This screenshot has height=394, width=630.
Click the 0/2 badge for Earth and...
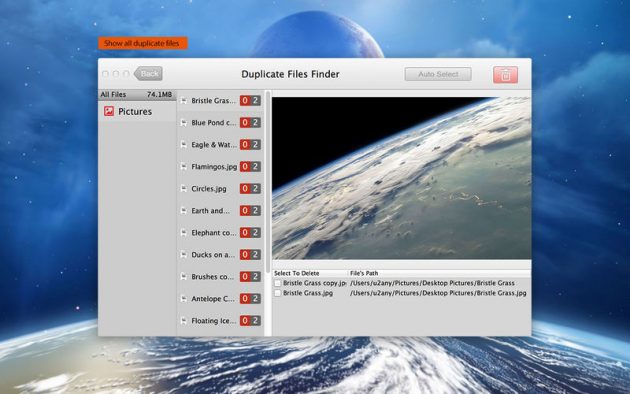(250, 210)
